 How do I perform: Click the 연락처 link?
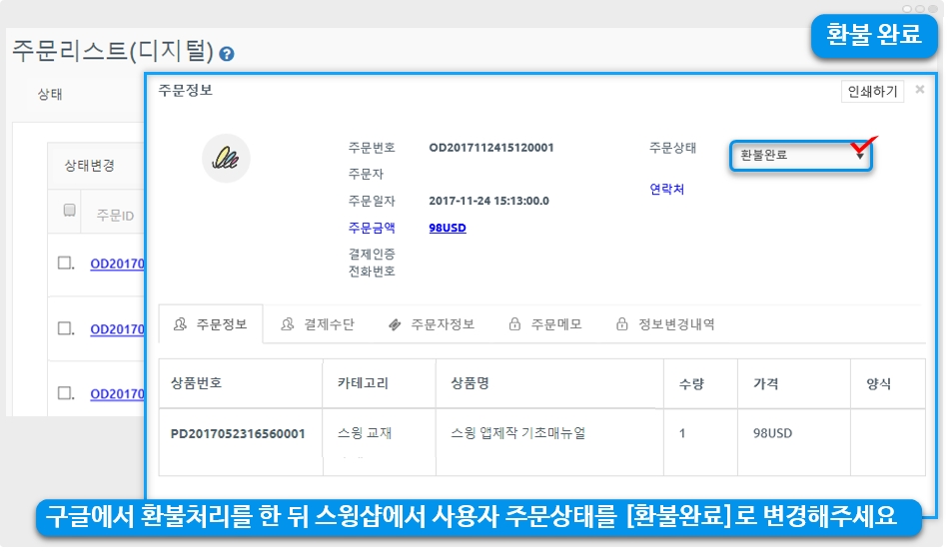(x=666, y=189)
